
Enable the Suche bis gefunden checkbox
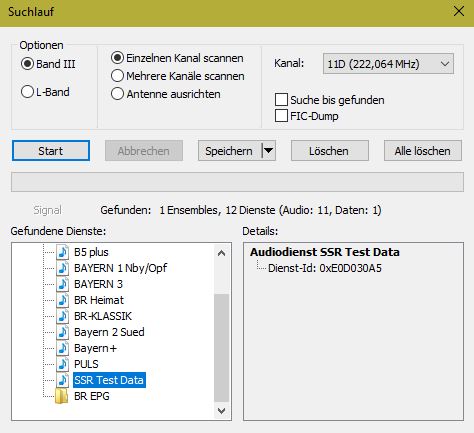tap(281, 99)
